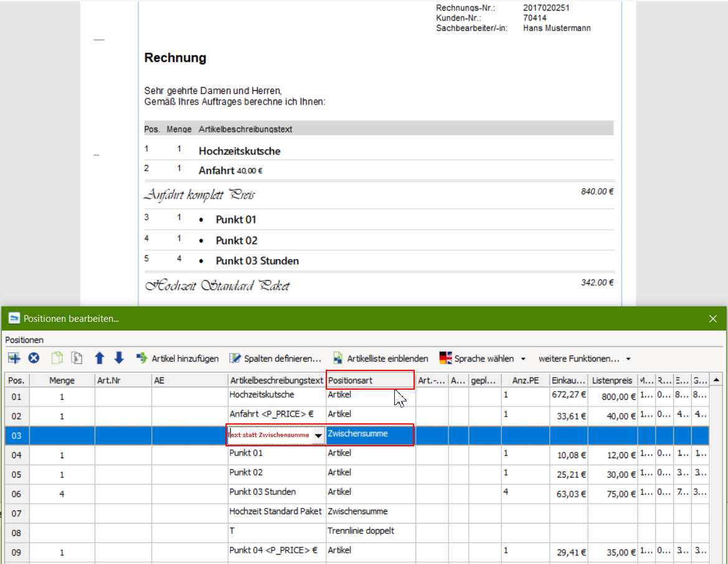Open weitere Funktionen dropdown
This screenshot has width=728, height=564.
(x=584, y=359)
